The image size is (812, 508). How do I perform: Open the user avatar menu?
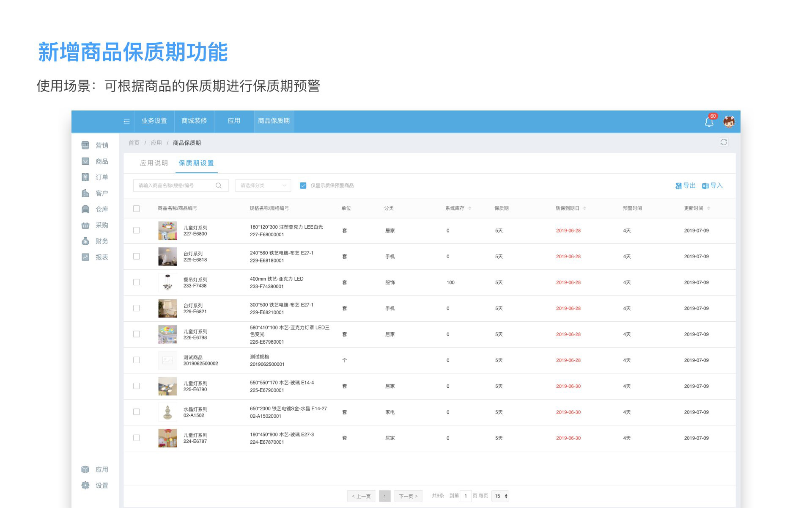click(x=729, y=122)
